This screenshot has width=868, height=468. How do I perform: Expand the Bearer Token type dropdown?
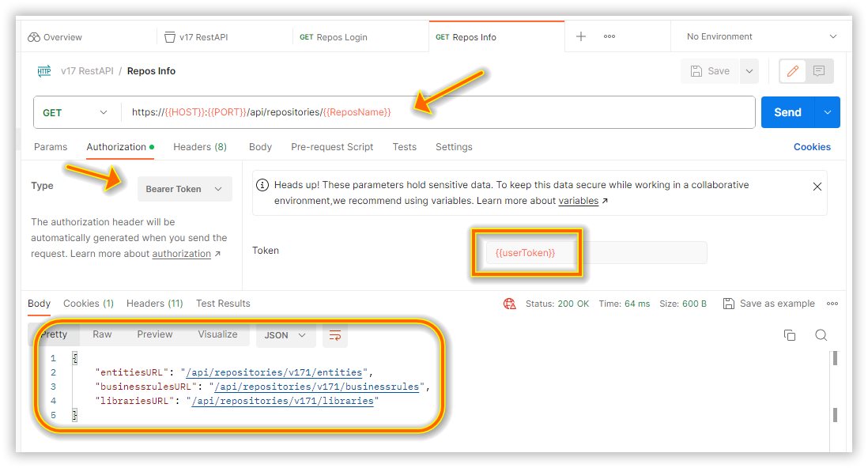click(184, 189)
